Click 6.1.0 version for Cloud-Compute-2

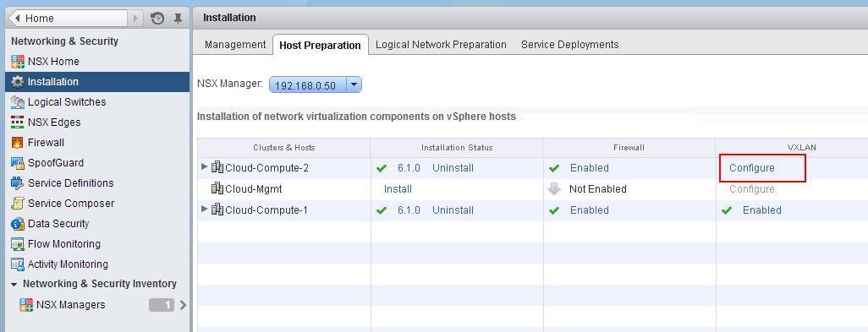click(x=409, y=168)
